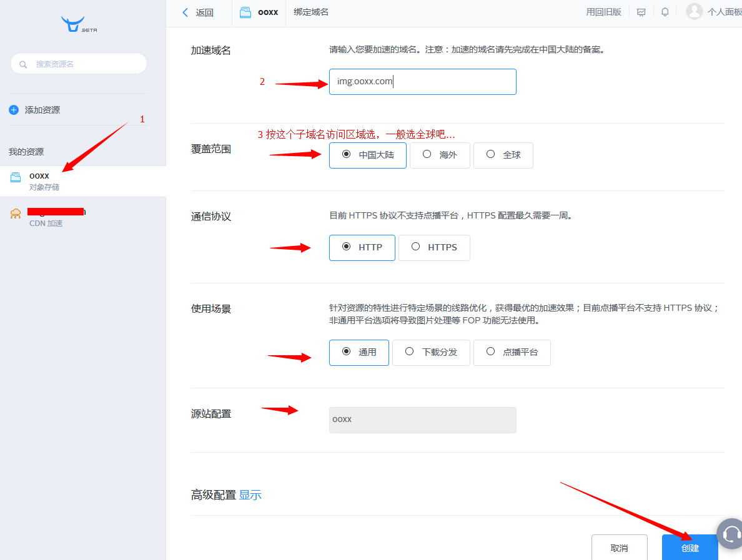The image size is (742, 560).
Task: Open notifications via the bell icon
Action: pos(665,11)
